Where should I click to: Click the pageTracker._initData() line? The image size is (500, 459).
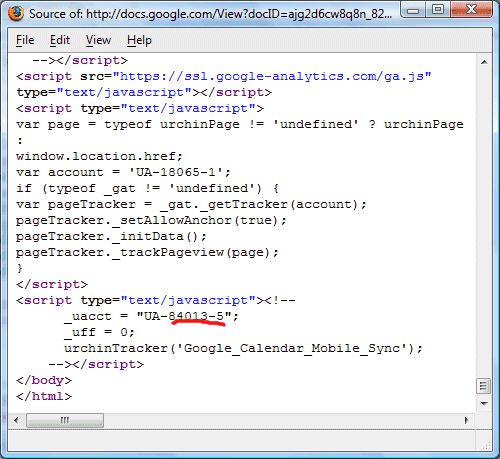pyautogui.click(x=111, y=236)
